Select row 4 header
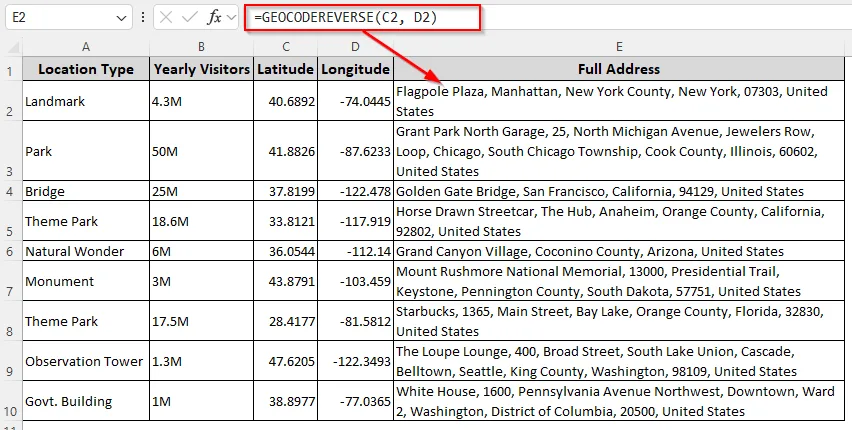Screen dimensions: 852x430 click(11, 191)
